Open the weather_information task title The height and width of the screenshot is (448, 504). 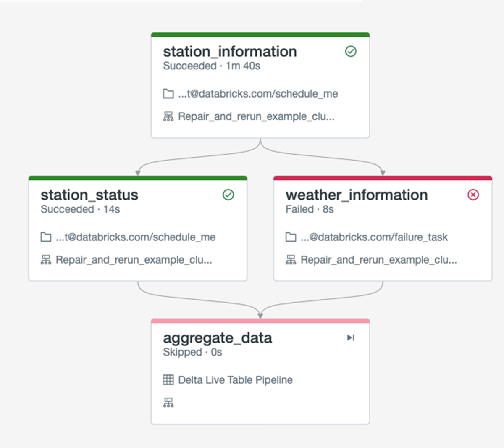click(x=357, y=195)
